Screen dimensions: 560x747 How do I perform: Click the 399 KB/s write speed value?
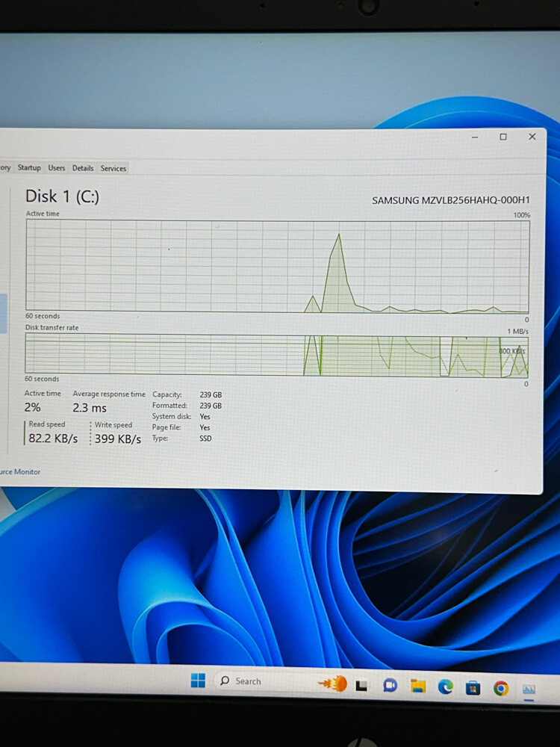118,438
